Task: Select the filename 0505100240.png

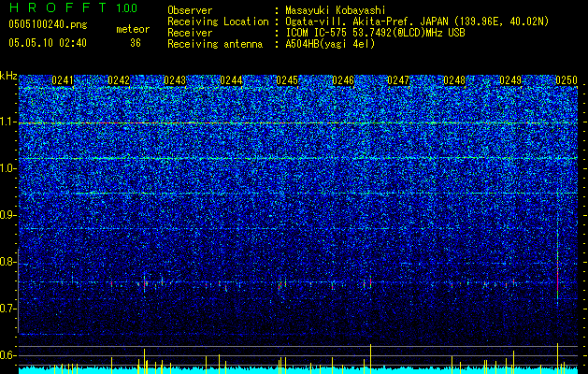Action: pos(48,24)
